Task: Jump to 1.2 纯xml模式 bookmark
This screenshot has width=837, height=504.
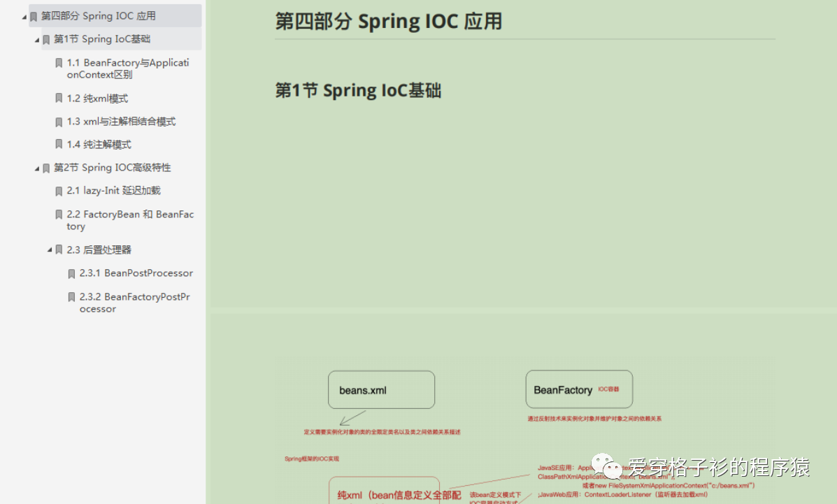Action: (97, 99)
